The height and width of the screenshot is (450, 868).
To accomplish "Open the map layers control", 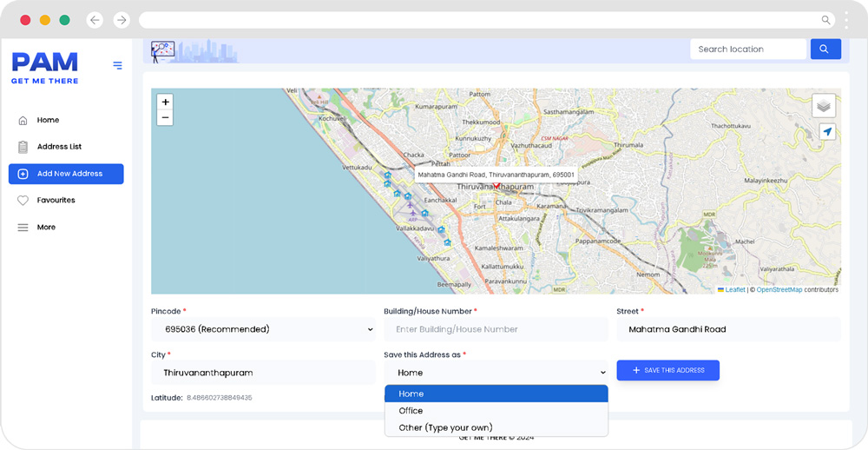I will click(824, 105).
